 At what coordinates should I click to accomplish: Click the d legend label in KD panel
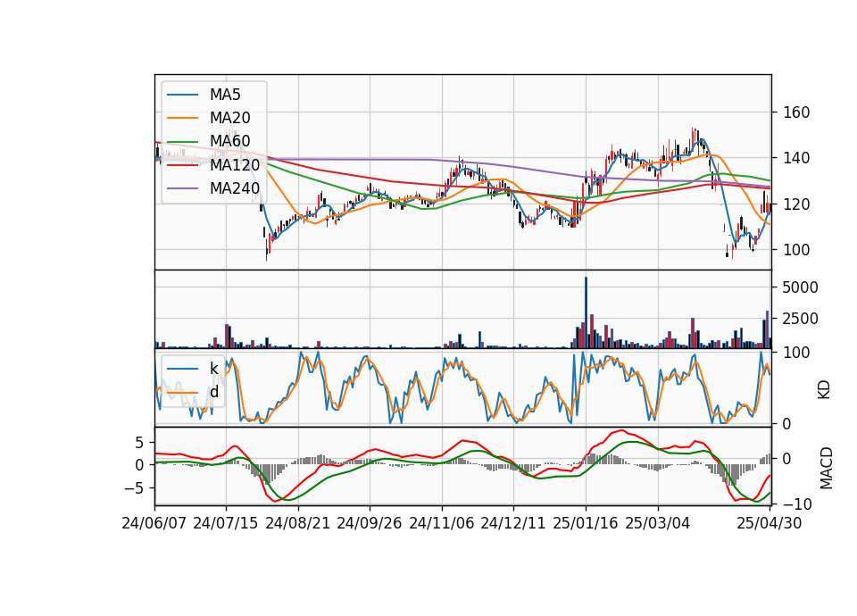[x=213, y=392]
